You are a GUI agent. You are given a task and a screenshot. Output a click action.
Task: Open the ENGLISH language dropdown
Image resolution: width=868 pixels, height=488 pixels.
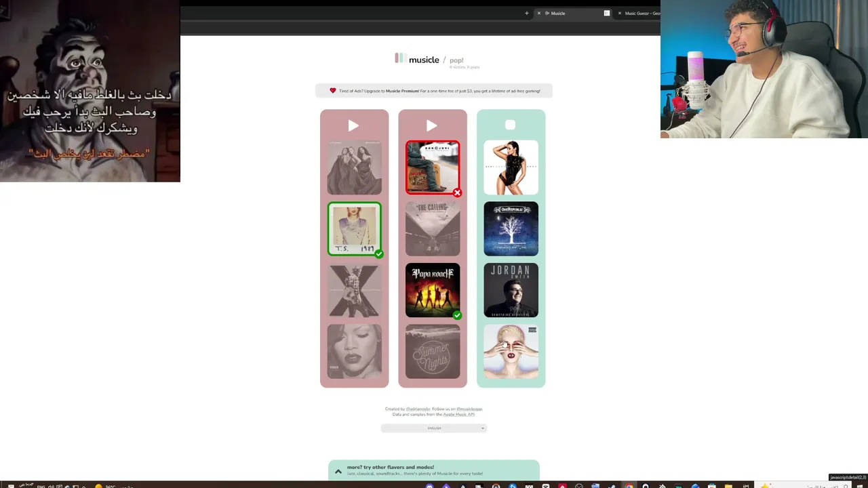click(x=434, y=428)
